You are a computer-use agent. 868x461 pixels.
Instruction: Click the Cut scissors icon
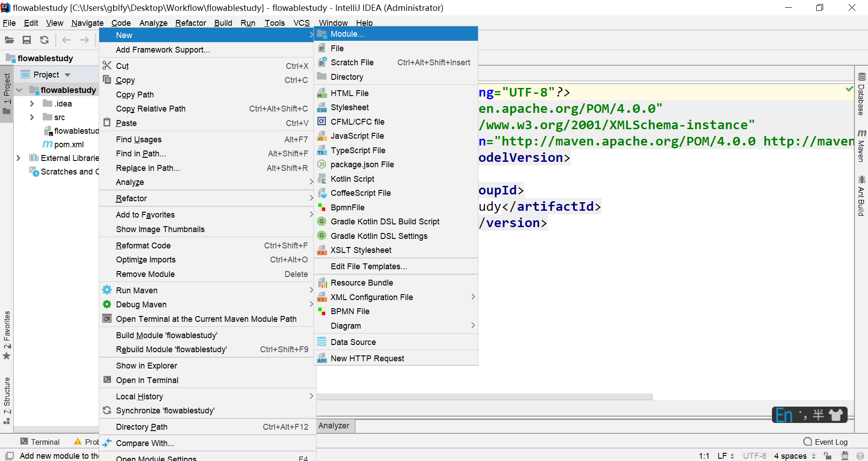click(x=107, y=66)
